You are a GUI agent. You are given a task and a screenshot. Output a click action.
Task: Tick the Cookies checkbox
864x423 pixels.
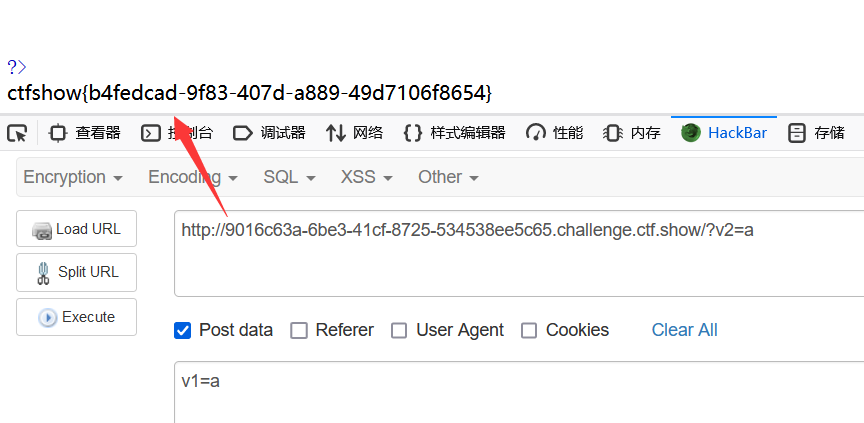click(x=529, y=330)
